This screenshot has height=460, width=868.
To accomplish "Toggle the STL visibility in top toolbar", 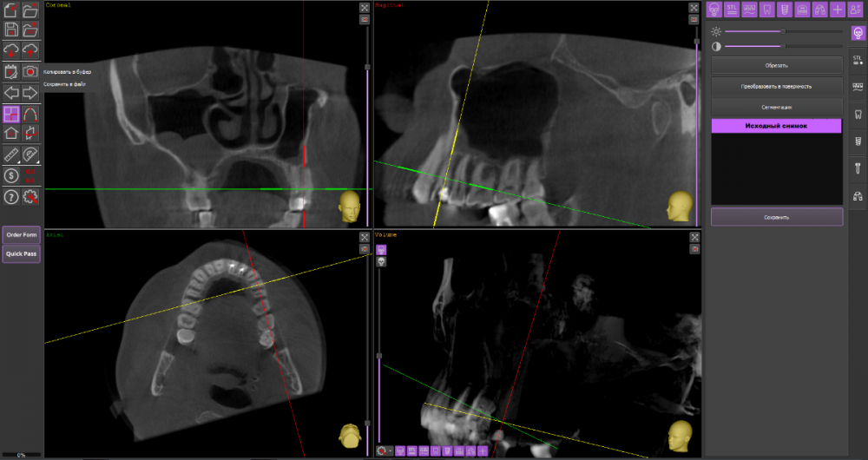I will click(x=733, y=10).
